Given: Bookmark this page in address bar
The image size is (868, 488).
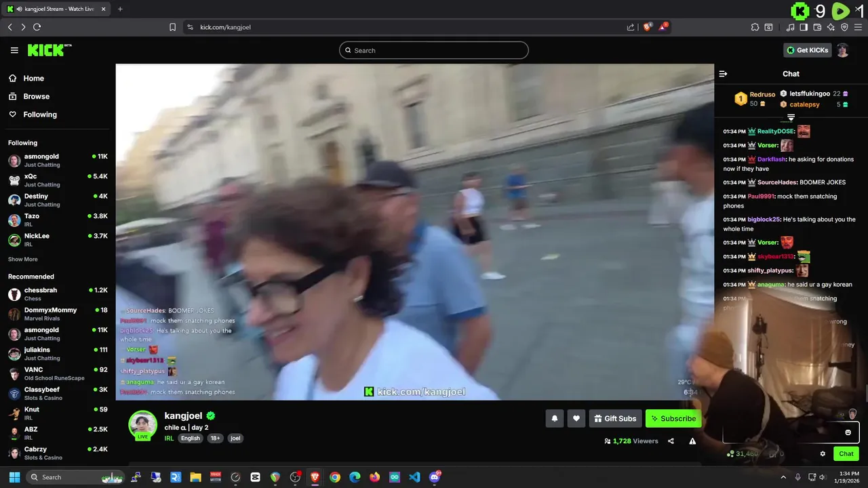Looking at the screenshot, I should coord(172,27).
